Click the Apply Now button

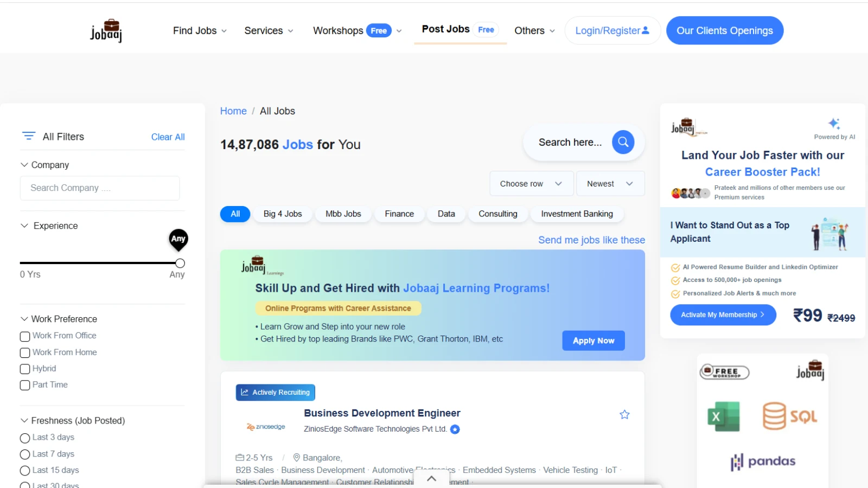[x=593, y=341]
